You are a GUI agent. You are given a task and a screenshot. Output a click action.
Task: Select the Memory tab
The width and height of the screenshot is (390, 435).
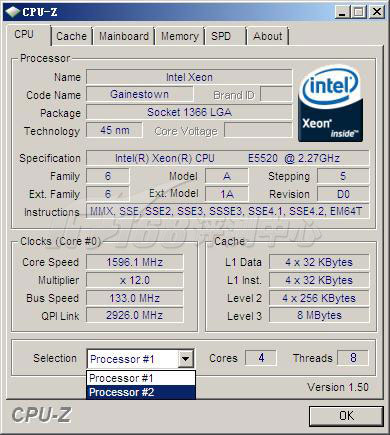click(180, 36)
